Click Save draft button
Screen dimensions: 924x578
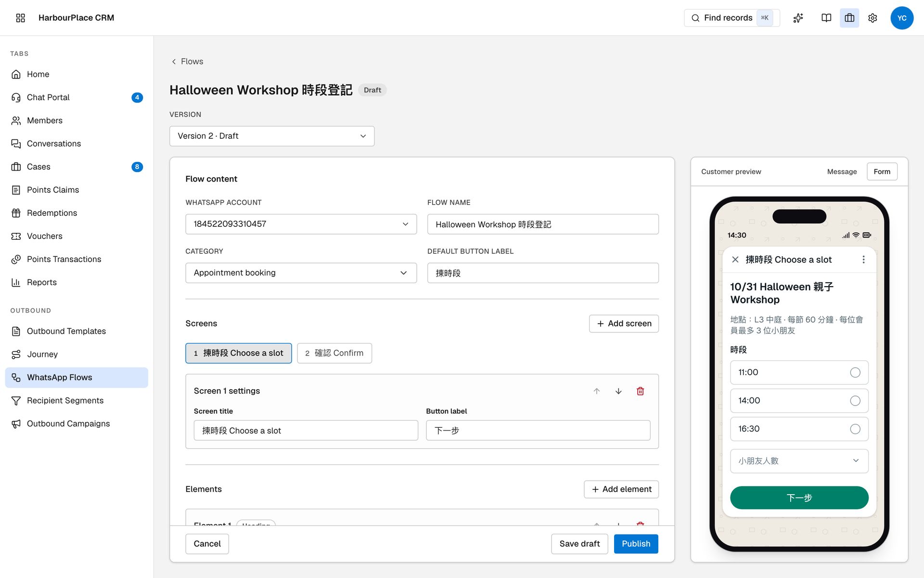point(579,544)
